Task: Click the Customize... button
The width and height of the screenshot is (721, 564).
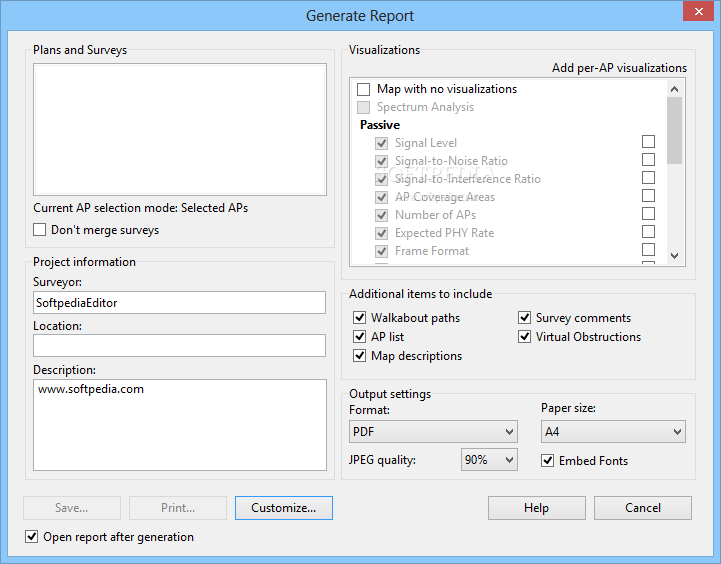Action: click(284, 508)
